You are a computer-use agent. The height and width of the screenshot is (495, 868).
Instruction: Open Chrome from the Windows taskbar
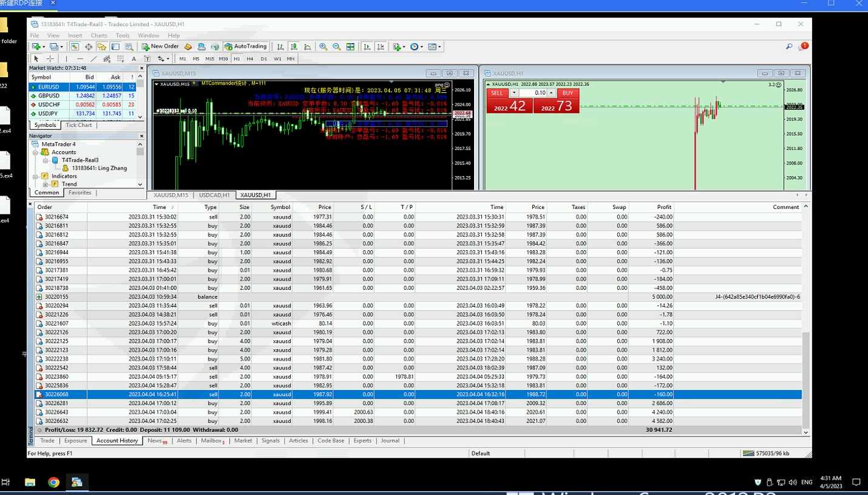coord(53,482)
